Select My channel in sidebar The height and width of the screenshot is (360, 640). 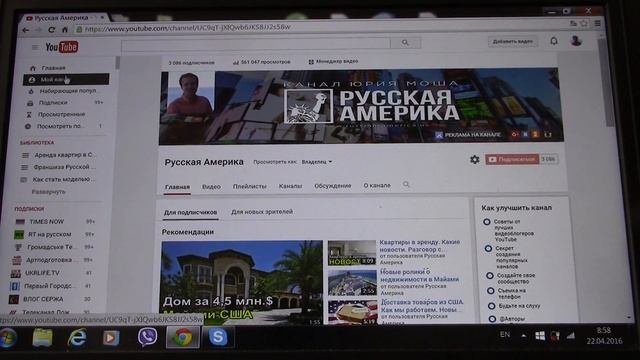66,79
